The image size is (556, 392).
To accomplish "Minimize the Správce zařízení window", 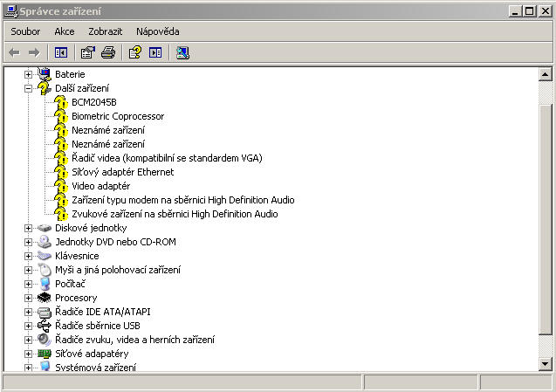I will pos(515,11).
